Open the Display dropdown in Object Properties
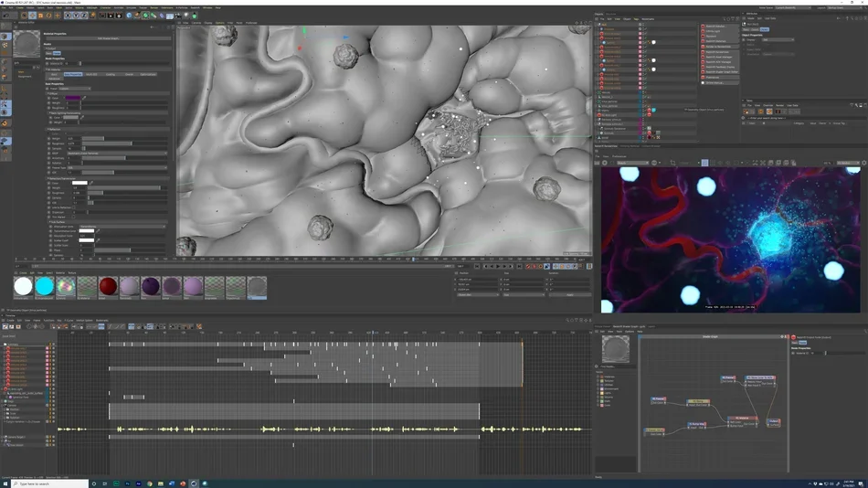 (x=778, y=39)
